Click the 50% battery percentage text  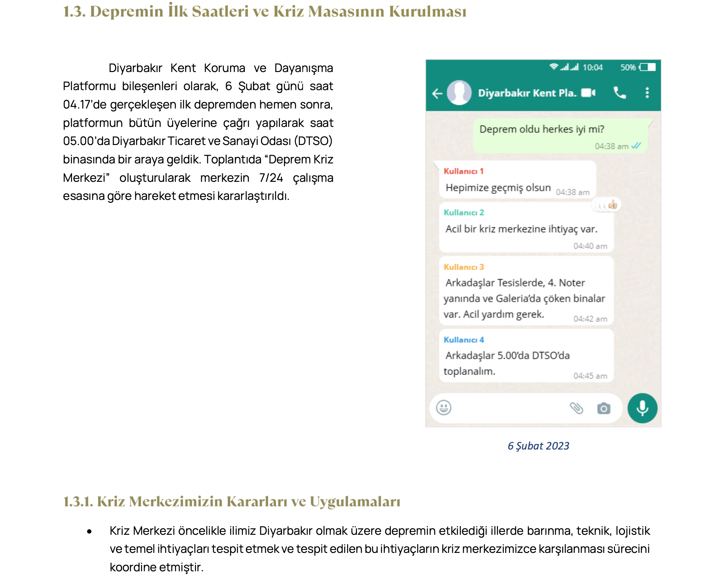coord(628,67)
